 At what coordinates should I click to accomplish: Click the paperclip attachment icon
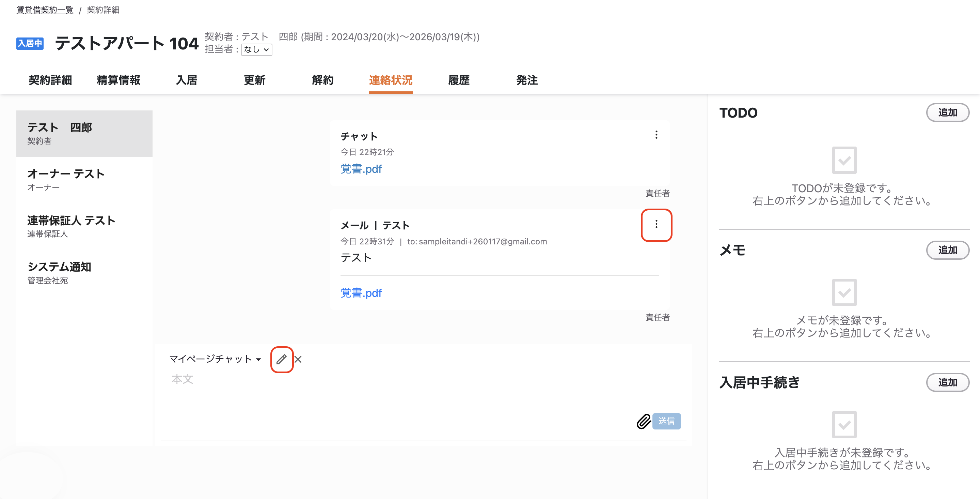[644, 421]
